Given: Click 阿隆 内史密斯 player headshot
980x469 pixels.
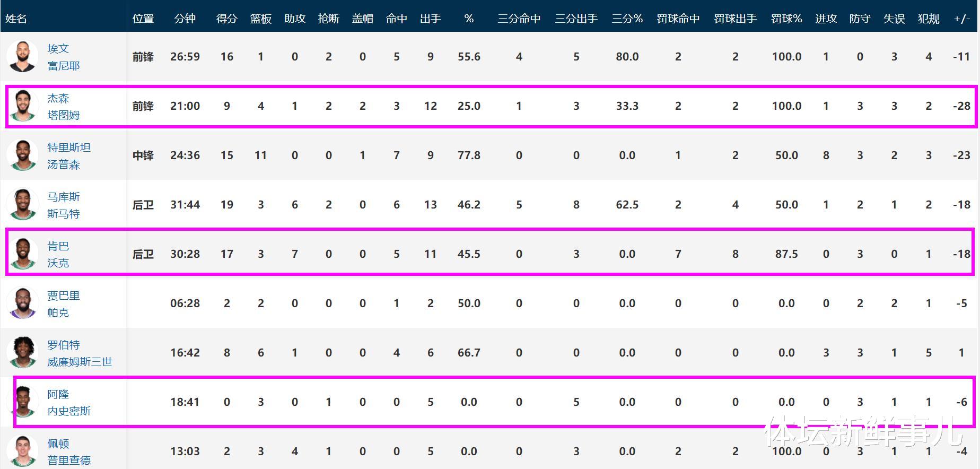Looking at the screenshot, I should click(x=24, y=402).
